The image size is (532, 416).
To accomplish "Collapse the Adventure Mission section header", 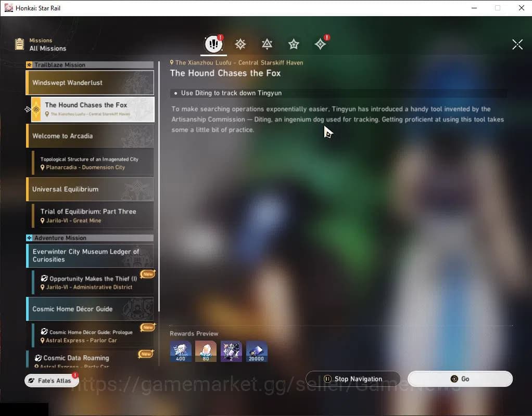I will [x=90, y=238].
